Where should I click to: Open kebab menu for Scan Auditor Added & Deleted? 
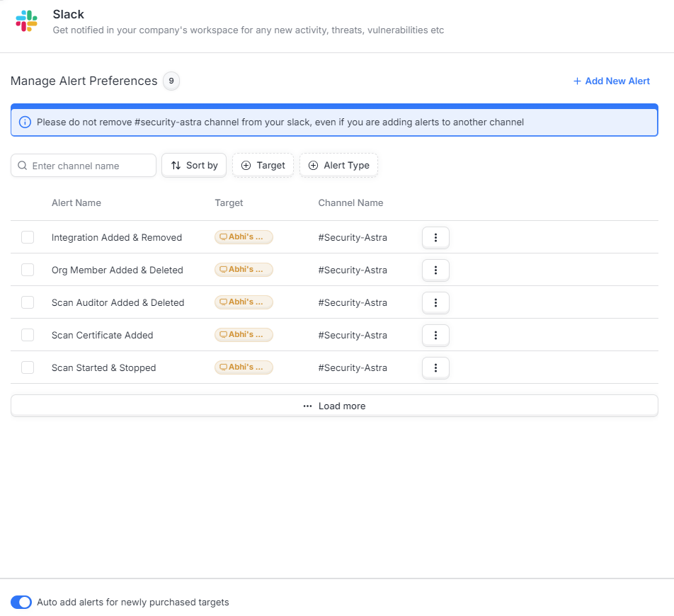click(435, 303)
